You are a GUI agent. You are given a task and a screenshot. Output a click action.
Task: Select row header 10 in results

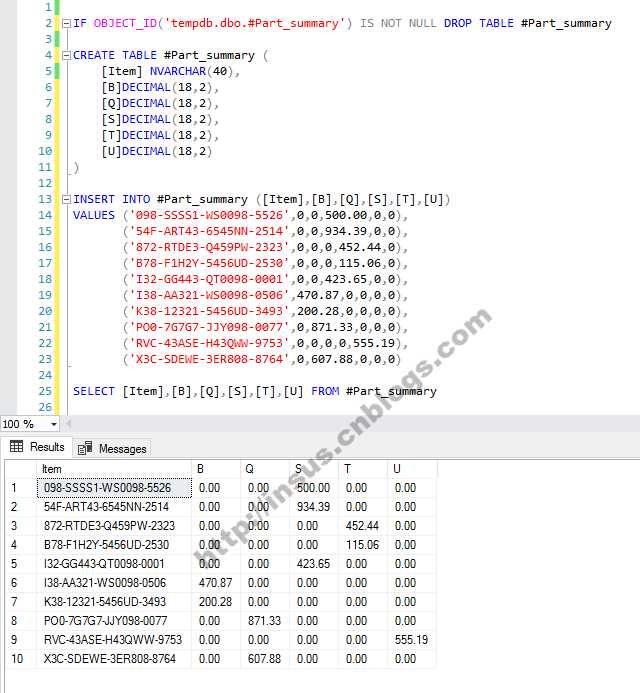coord(21,659)
